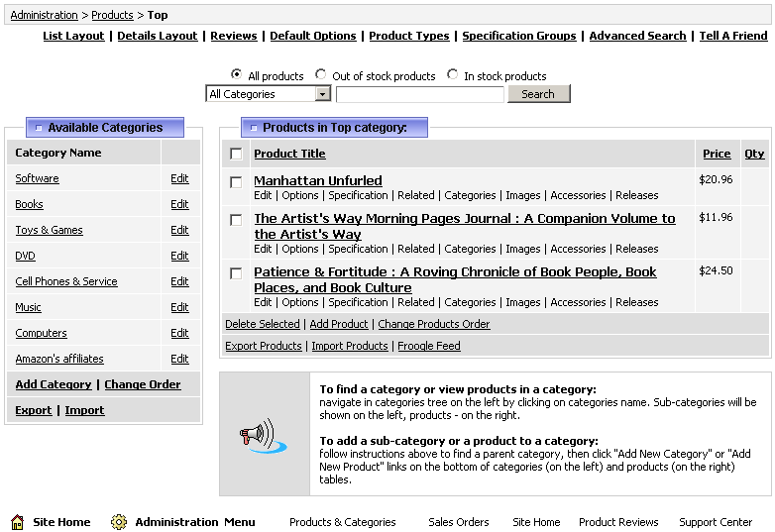The width and height of the screenshot is (775, 532).
Task: Toggle the select-all checkbox in the product header
Action: coord(236,154)
